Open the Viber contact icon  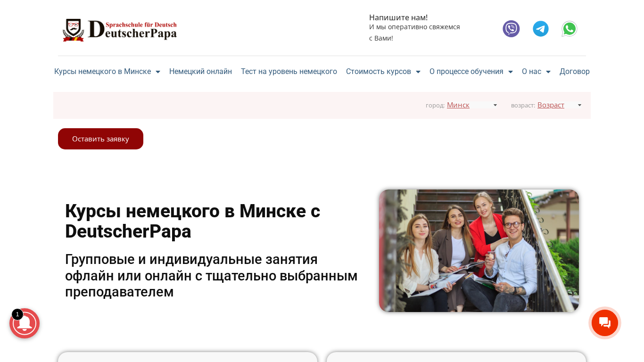click(511, 29)
